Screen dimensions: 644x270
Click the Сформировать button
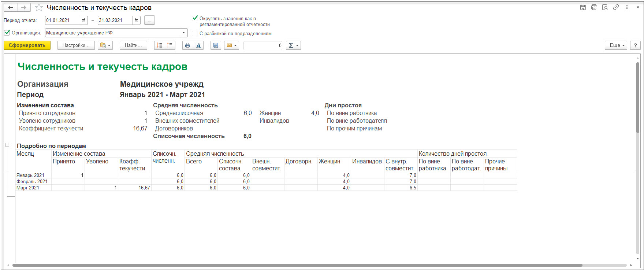(x=27, y=45)
